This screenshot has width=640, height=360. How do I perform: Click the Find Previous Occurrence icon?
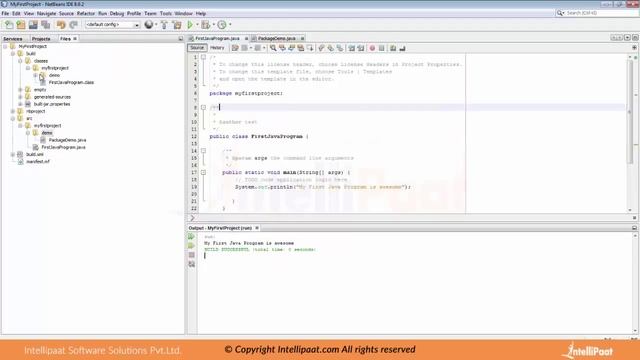282,48
